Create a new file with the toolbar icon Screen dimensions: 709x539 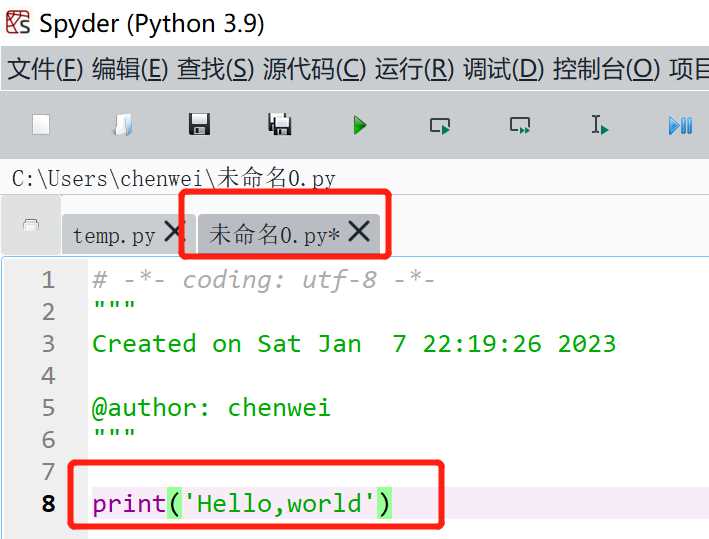[41, 125]
